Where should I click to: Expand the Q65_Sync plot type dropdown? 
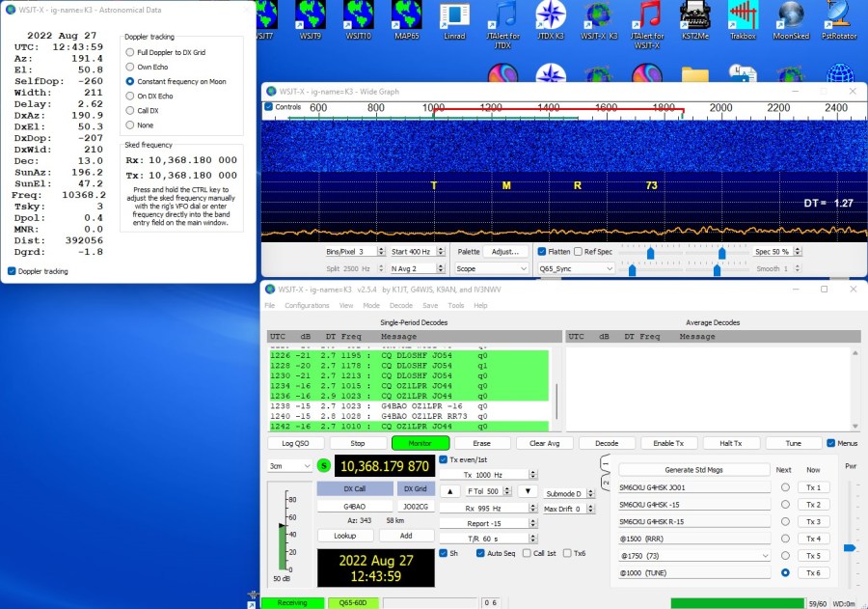(576, 268)
